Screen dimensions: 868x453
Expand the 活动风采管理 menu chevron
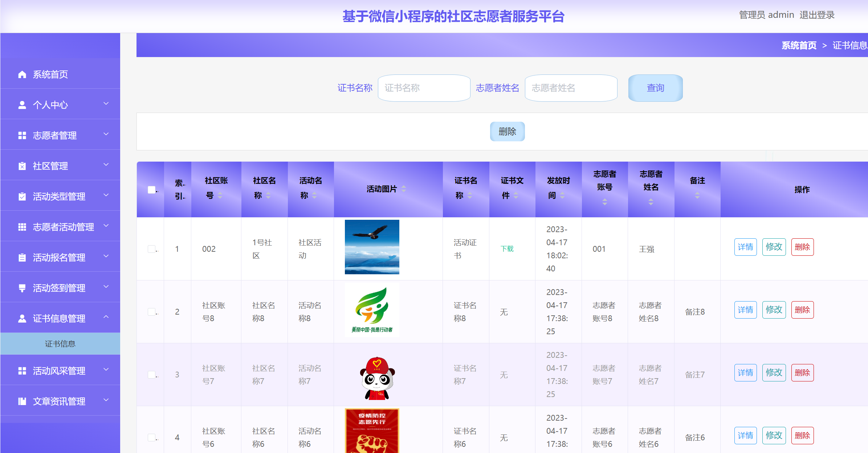click(106, 370)
